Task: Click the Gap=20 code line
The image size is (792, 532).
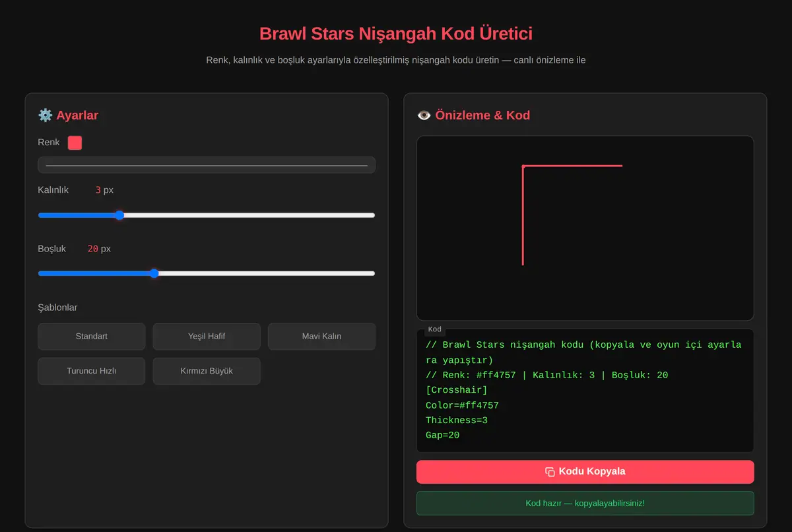Action: tap(442, 436)
